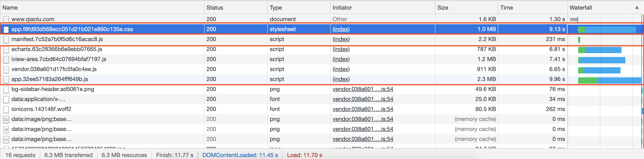
Task: Click waterfall bar of app.32ee js row
Action: (x=609, y=80)
